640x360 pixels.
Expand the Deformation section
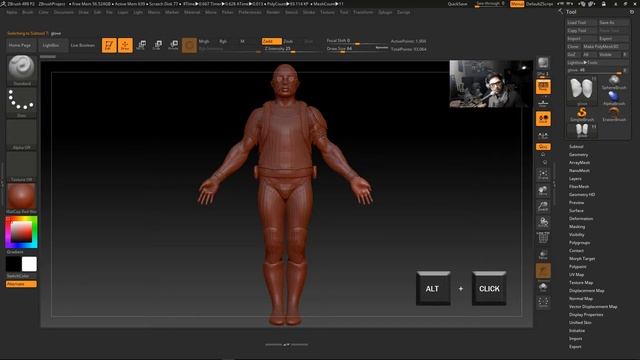[x=581, y=219]
